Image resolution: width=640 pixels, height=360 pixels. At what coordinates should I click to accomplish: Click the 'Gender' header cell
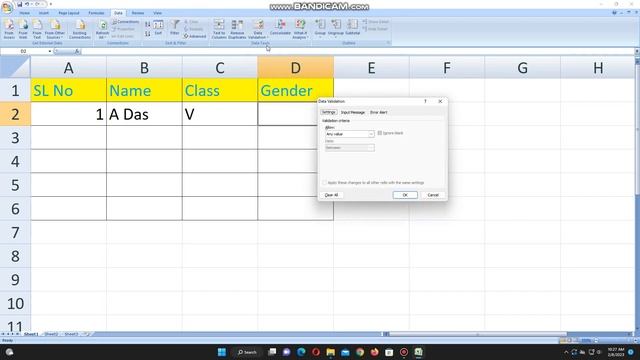[296, 91]
